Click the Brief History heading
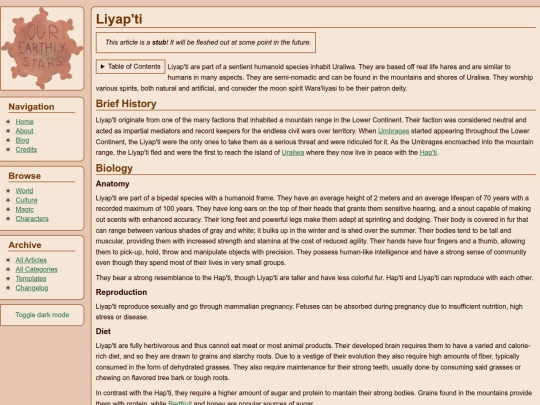The image size is (540, 405). tap(126, 104)
